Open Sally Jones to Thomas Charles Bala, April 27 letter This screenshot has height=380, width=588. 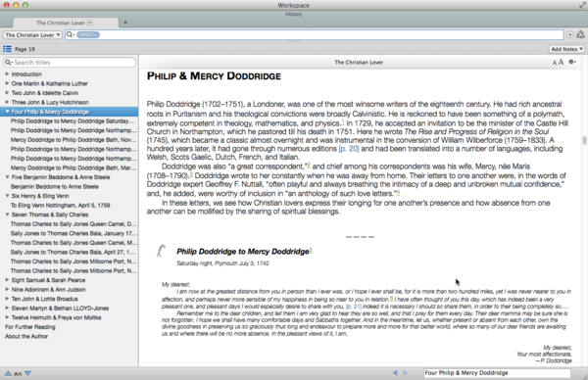(73, 253)
